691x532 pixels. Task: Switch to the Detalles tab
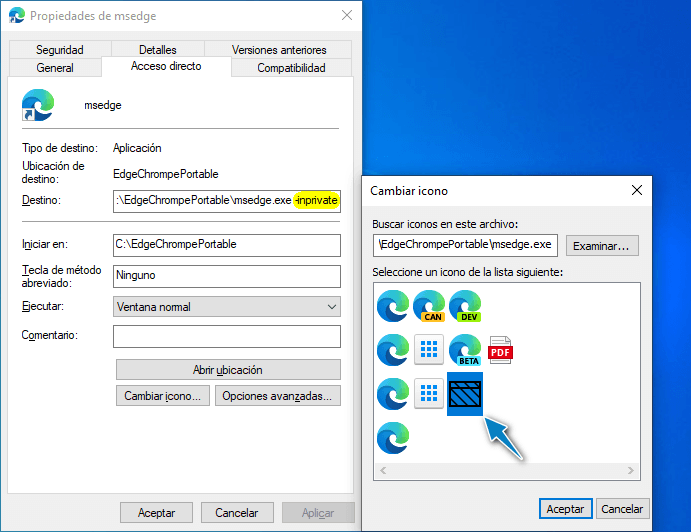click(158, 49)
